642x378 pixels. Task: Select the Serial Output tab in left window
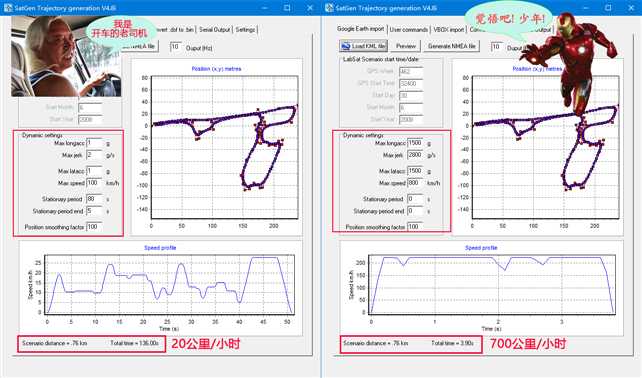point(215,29)
